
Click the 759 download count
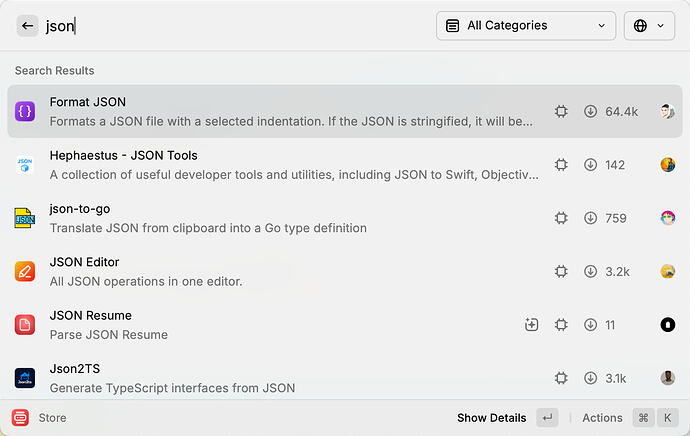[616, 218]
